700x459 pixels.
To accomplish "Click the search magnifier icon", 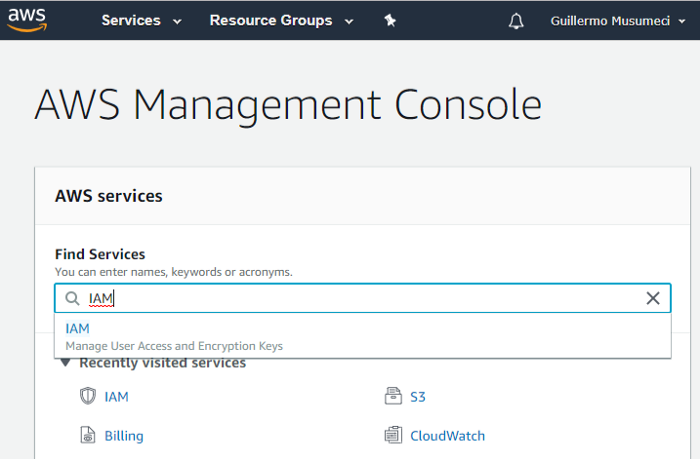I will click(x=72, y=298).
